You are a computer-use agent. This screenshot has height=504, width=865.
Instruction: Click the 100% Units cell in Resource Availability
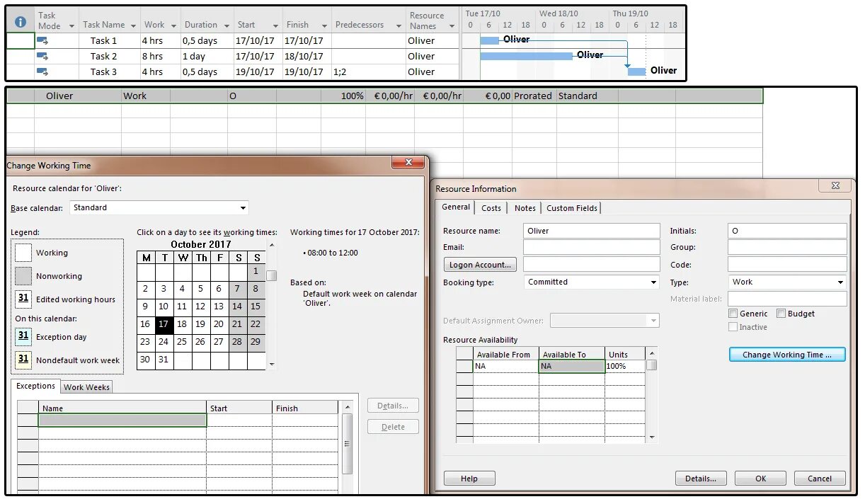tap(625, 367)
